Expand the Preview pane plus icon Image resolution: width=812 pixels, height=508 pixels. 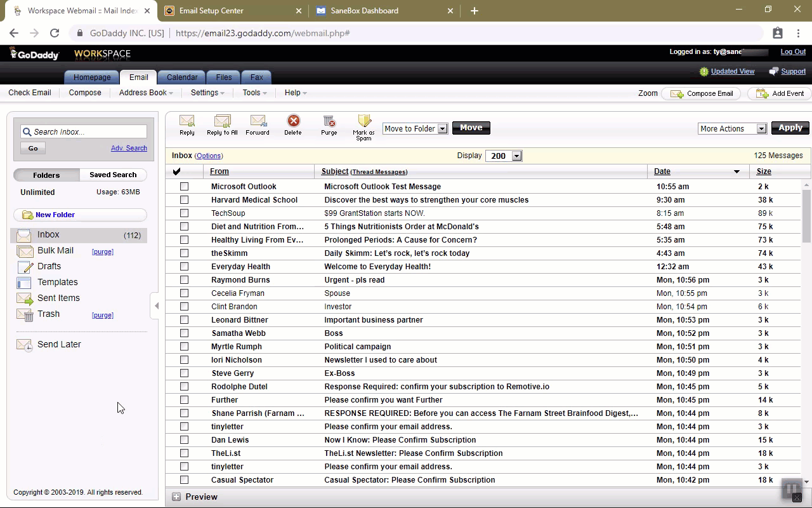176,497
